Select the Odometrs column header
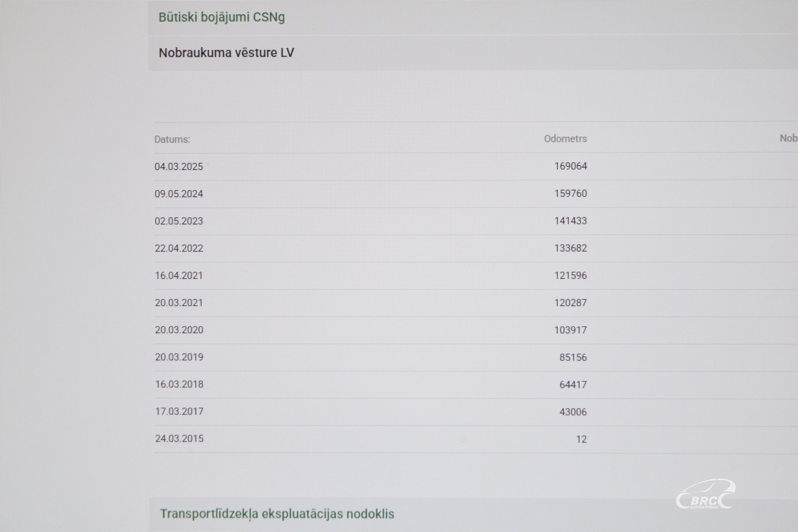This screenshot has height=532, width=798. pos(565,138)
